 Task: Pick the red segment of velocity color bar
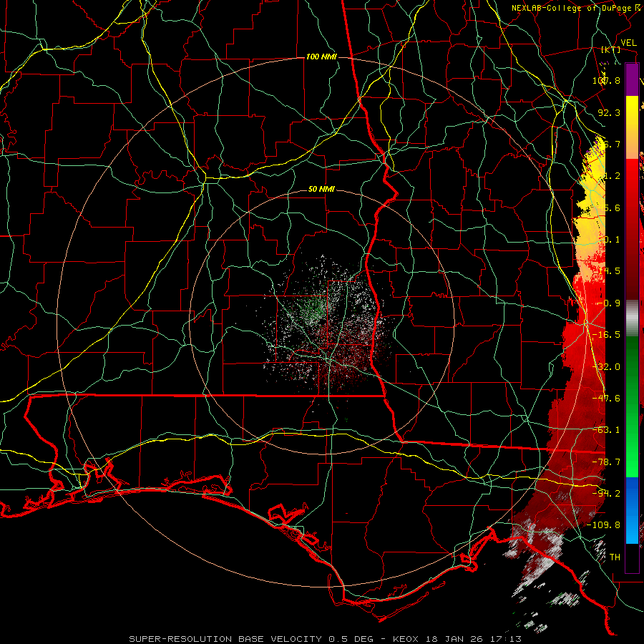(632, 229)
